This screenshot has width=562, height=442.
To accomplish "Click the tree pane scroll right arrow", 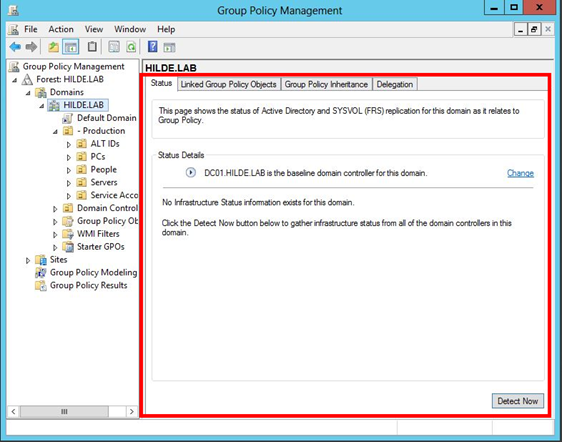I will pos(132,412).
